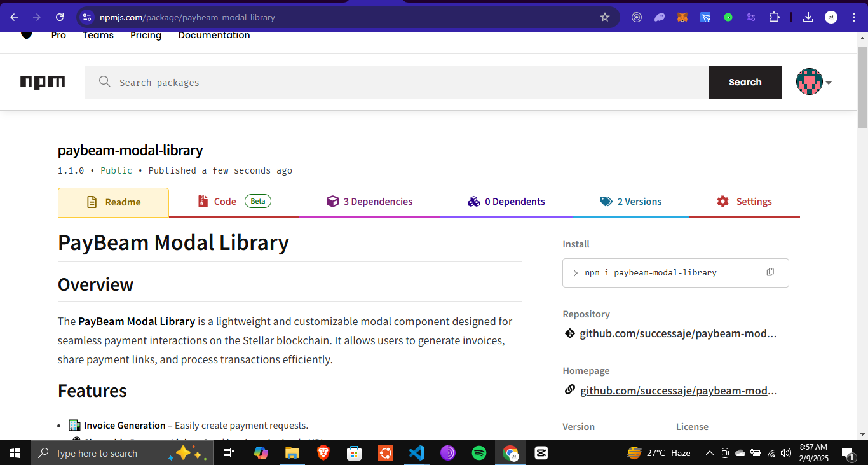Screen dimensions: 868x465
Task: Open site information for npmjs.com
Action: (87, 17)
